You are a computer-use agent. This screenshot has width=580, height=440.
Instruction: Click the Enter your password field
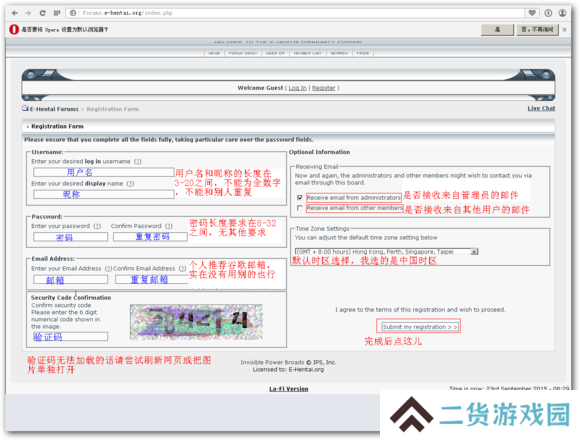point(70,237)
